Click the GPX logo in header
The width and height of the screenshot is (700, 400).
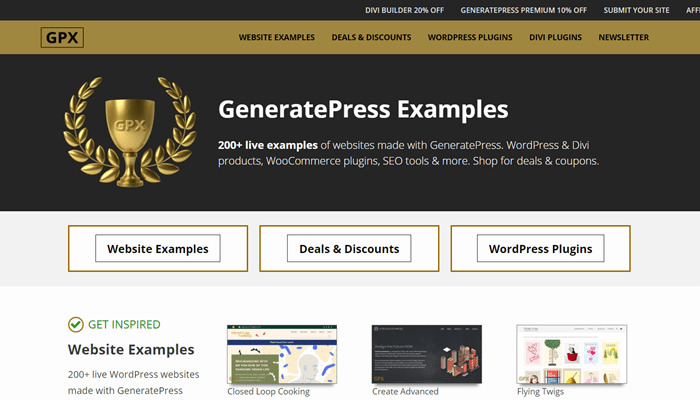point(62,38)
